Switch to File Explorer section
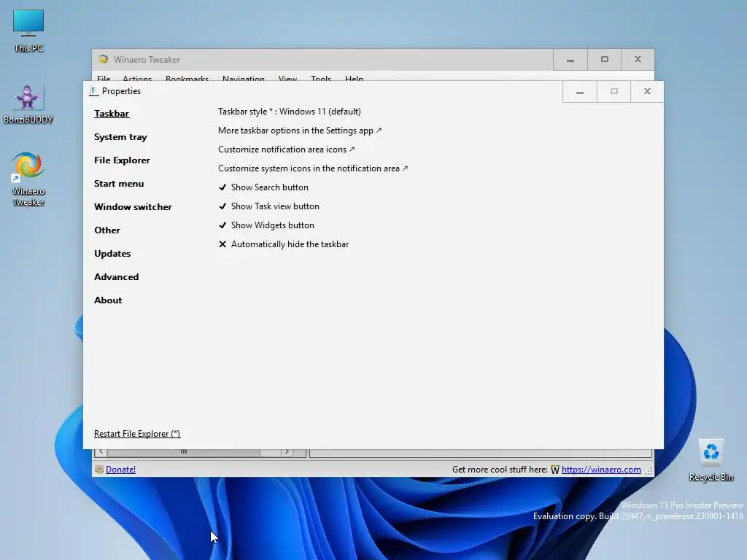747x560 pixels. pos(122,160)
